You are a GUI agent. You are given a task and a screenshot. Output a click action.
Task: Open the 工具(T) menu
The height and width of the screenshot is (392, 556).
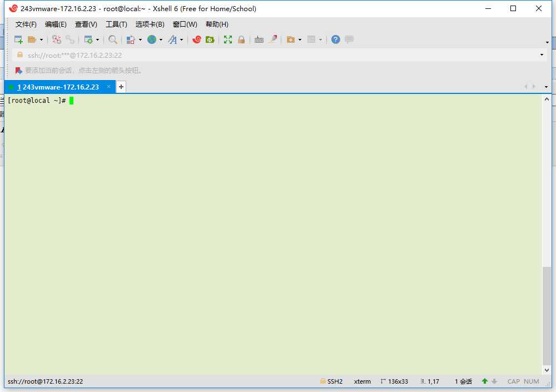point(116,24)
